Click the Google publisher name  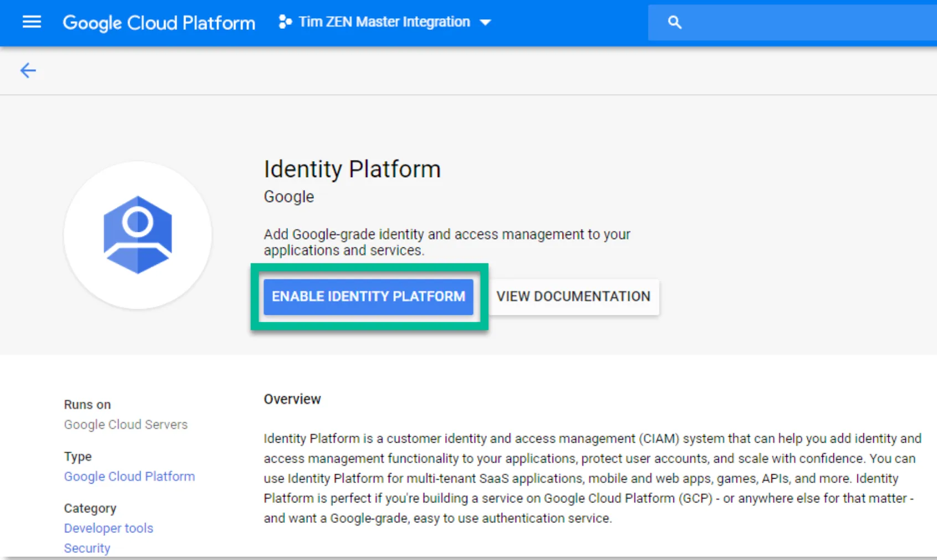tap(289, 196)
